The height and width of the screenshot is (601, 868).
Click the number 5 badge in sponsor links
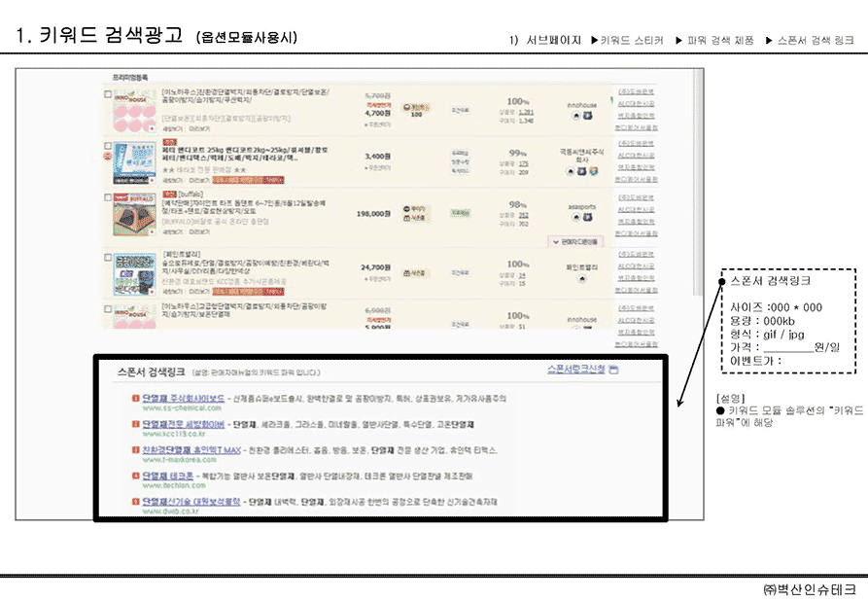point(134,502)
